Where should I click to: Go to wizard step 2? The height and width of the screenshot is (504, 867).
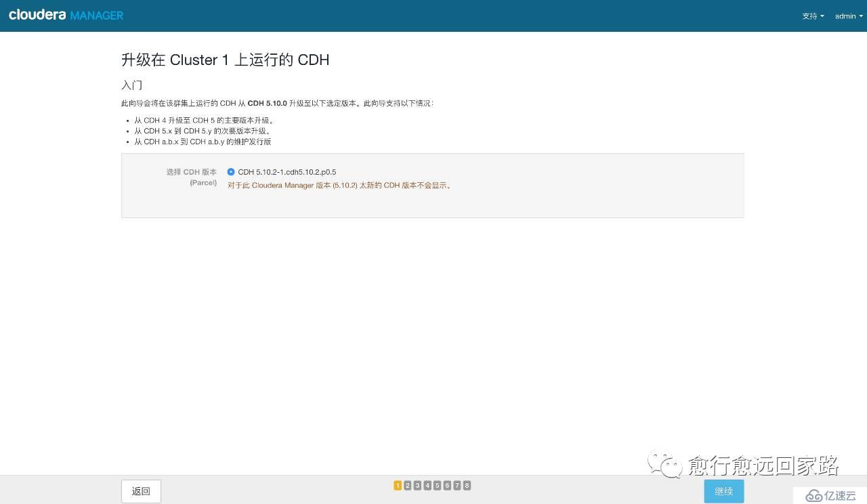click(x=408, y=485)
